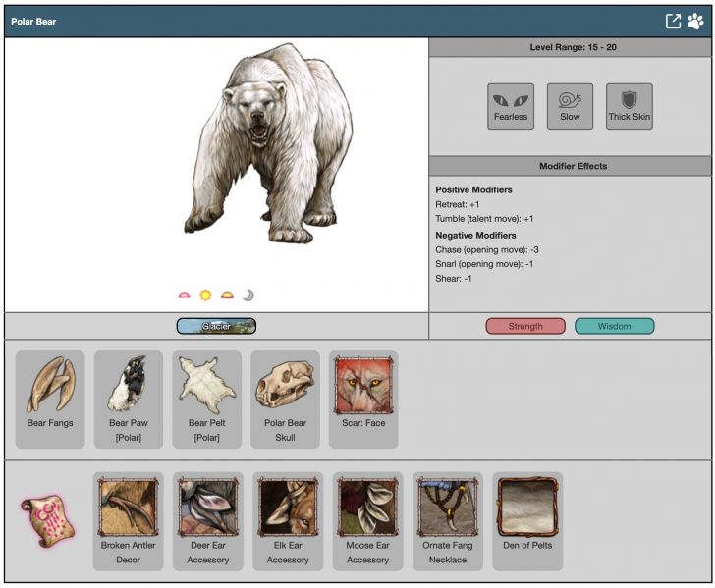Open the Den of Pelts recipe
715x588 pixels.
(527, 520)
